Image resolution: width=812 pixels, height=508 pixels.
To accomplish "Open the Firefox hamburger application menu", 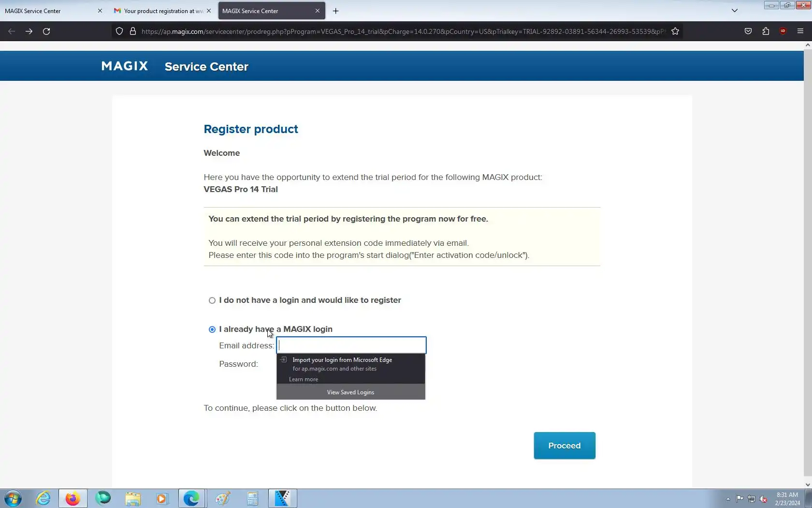I will 800,31.
